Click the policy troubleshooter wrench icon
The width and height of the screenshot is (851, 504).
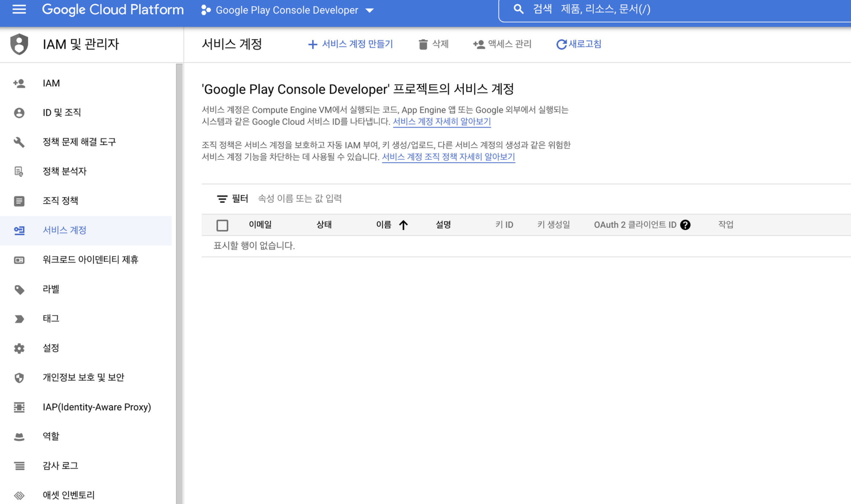click(x=19, y=142)
